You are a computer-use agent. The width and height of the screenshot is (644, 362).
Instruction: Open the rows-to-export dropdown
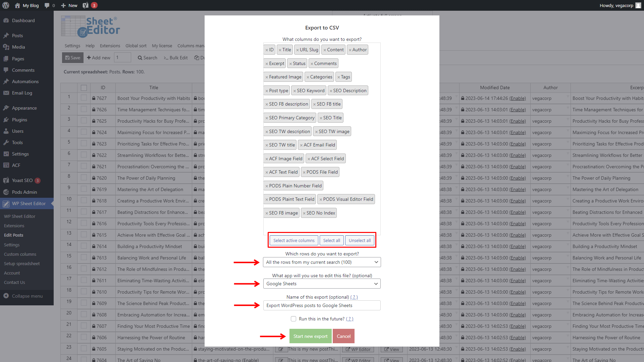pos(321,262)
